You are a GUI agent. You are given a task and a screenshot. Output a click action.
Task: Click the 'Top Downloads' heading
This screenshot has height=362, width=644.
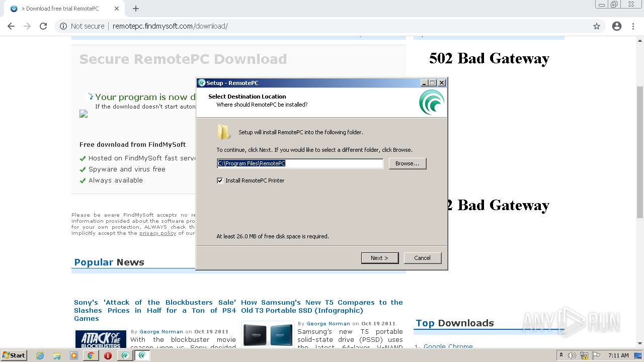pyautogui.click(x=455, y=323)
